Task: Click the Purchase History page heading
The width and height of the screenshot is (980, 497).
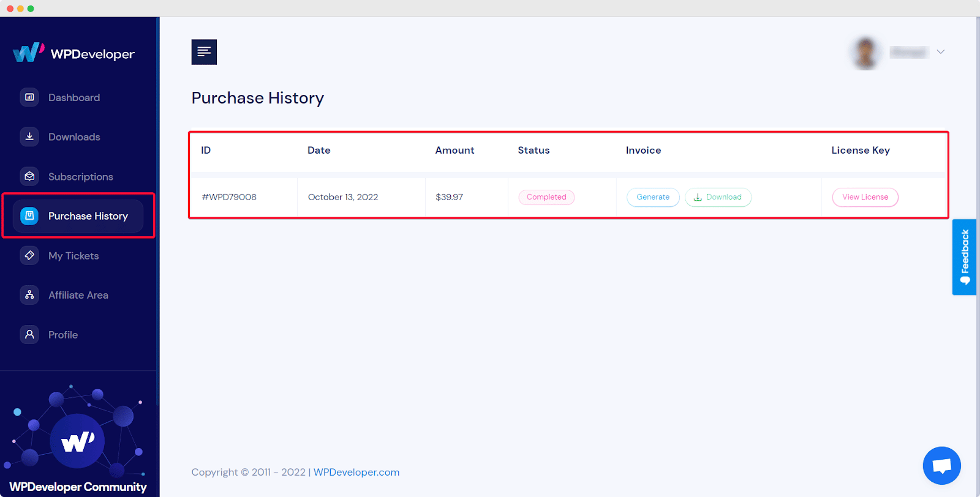Action: (x=258, y=98)
